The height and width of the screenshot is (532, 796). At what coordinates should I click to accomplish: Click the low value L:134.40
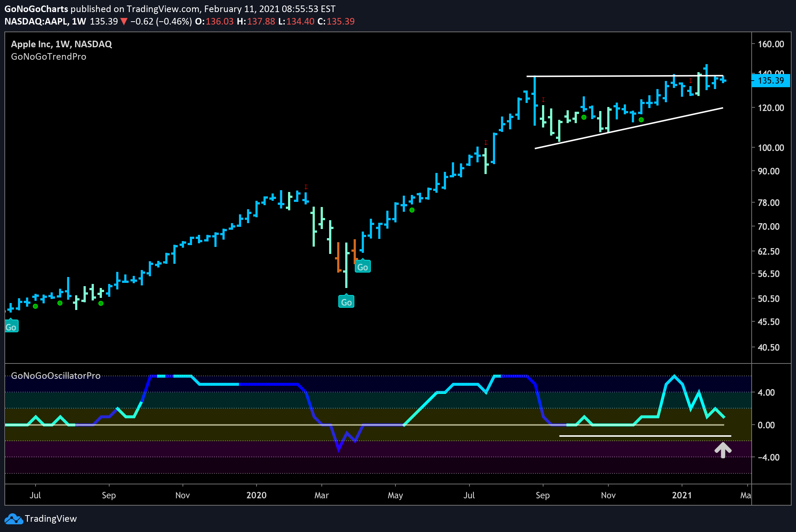click(296, 22)
